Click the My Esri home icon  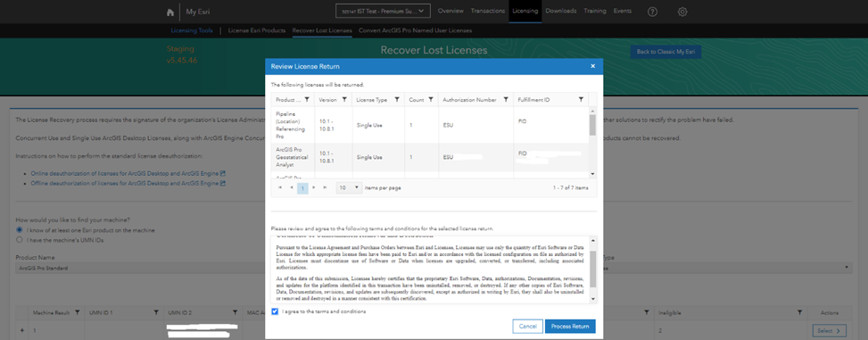point(170,12)
